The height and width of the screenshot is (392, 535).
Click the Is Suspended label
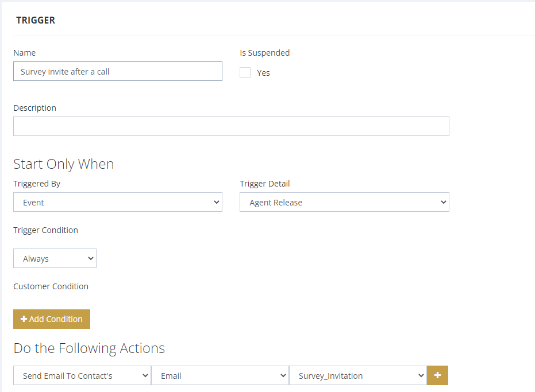(x=265, y=53)
